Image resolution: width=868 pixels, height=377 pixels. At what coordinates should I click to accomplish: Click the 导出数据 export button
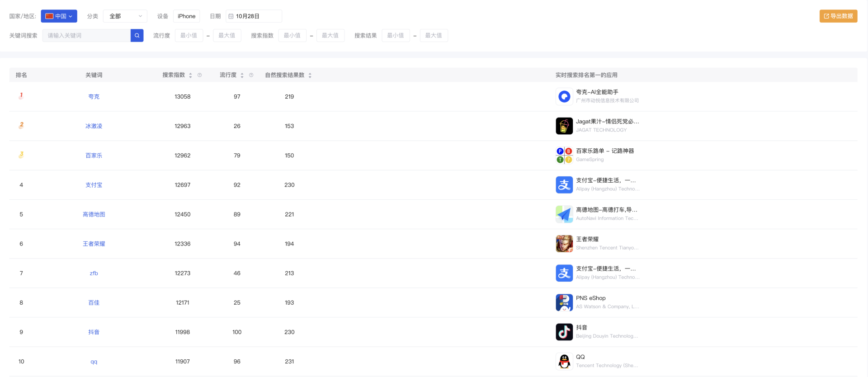click(x=838, y=16)
